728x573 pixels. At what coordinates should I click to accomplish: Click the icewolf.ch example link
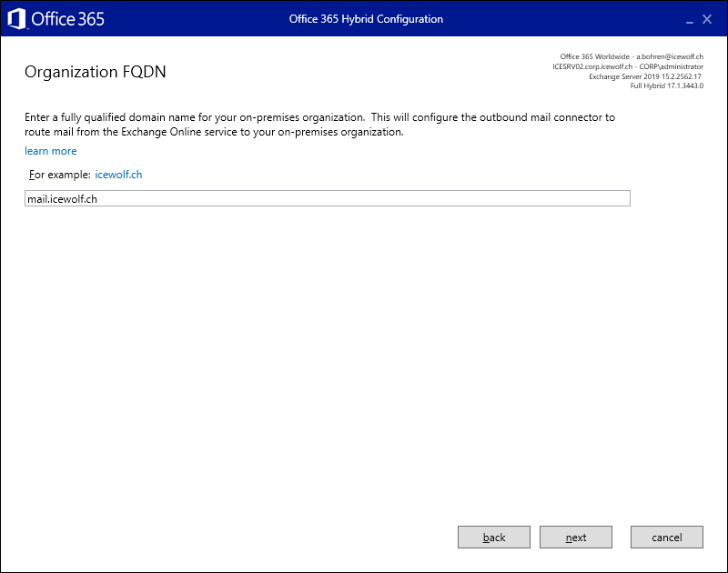click(x=118, y=175)
